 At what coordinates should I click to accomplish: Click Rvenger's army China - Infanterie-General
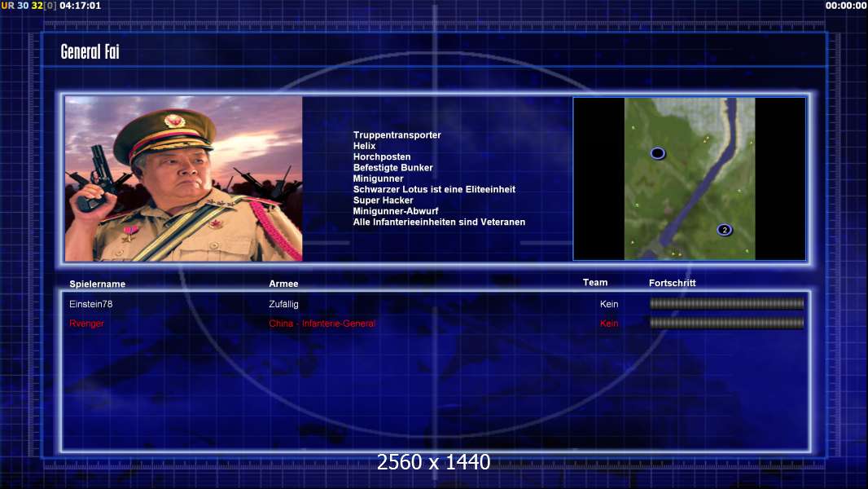click(322, 324)
